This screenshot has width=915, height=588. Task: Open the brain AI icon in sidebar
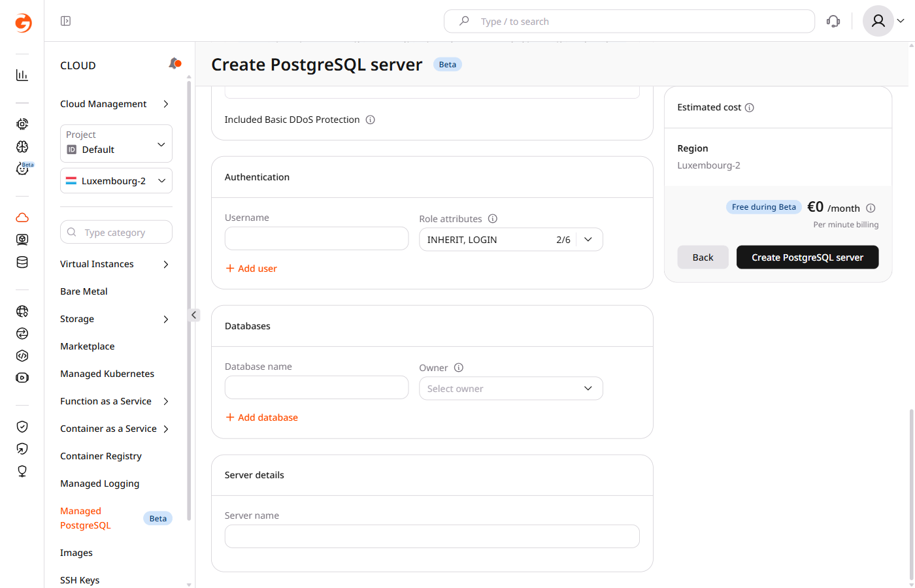pyautogui.click(x=22, y=146)
